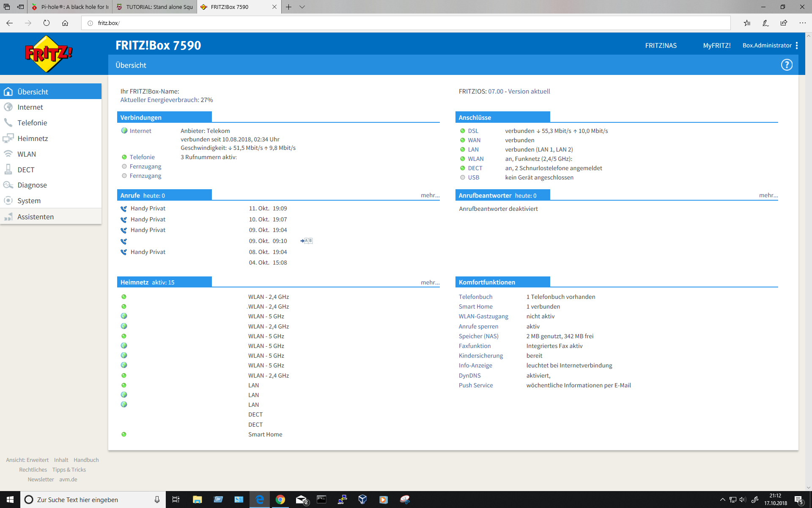The image size is (812, 508).
Task: Click the Heimnetz devices icon in sidebar
Action: (8, 138)
